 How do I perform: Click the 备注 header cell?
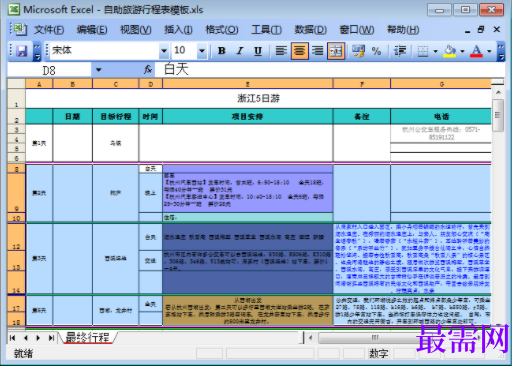click(x=362, y=117)
